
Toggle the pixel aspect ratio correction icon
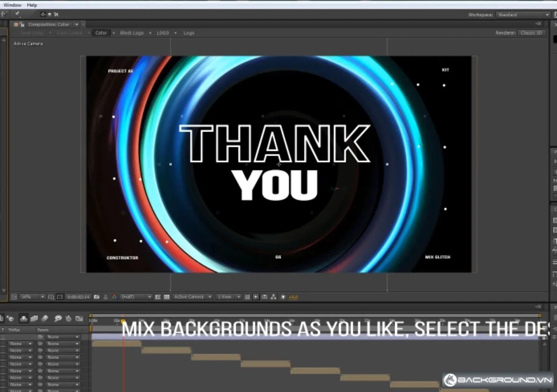(x=247, y=297)
